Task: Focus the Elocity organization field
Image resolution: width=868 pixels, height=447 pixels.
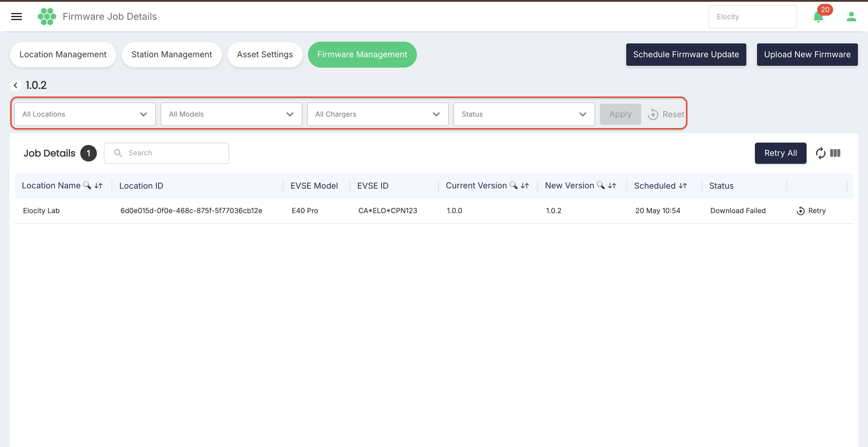Action: pos(753,17)
